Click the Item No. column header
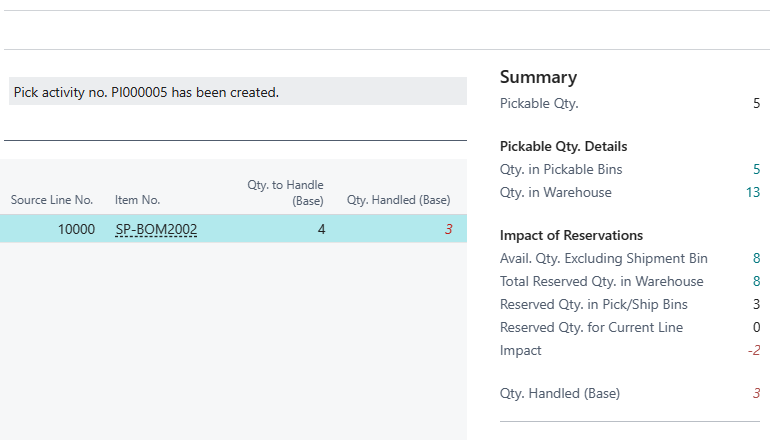Image resolution: width=780 pixels, height=440 pixels. click(x=137, y=200)
